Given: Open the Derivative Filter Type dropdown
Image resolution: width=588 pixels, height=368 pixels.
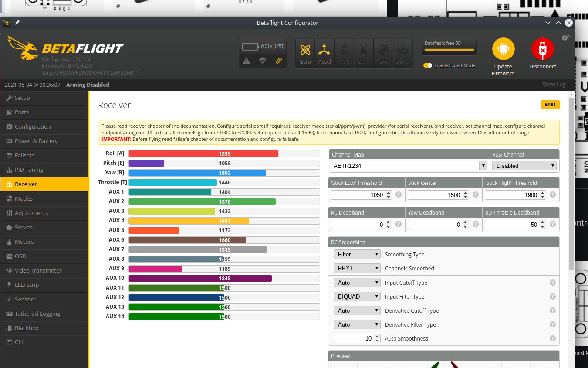Looking at the screenshot, I should [x=357, y=324].
